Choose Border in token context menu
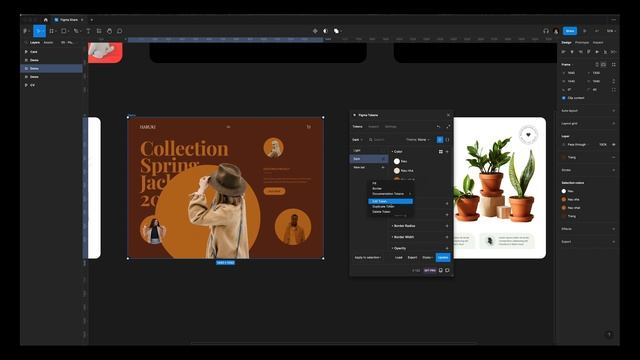Screen dimensions: 640x360 pyautogui.click(x=377, y=189)
